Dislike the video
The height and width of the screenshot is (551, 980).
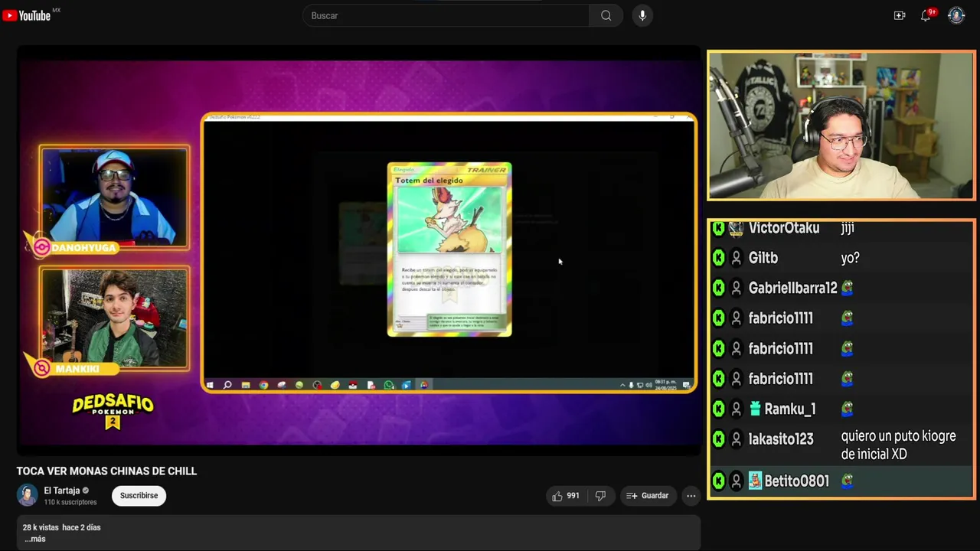pos(600,496)
